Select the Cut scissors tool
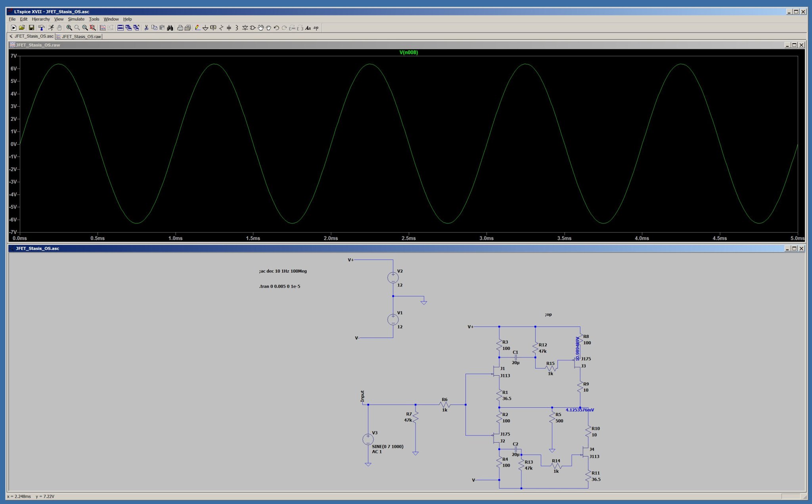Viewport: 812px width, 504px height. tap(146, 28)
